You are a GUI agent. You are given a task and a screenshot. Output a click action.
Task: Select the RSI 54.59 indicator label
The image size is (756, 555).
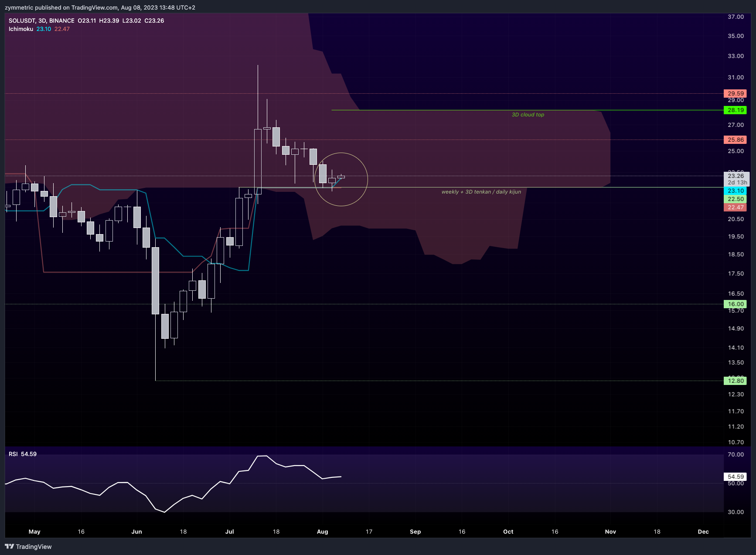tap(23, 454)
